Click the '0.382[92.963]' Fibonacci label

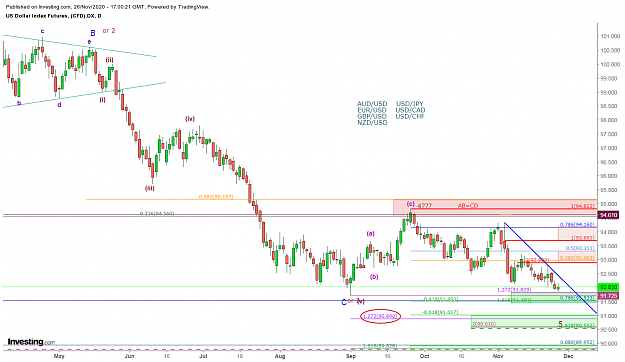point(577,258)
